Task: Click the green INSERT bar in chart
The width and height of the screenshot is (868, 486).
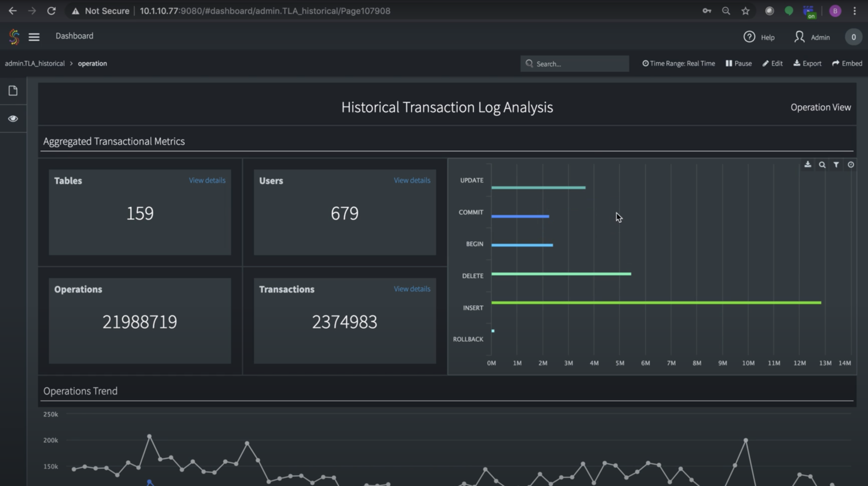Action: tap(656, 303)
